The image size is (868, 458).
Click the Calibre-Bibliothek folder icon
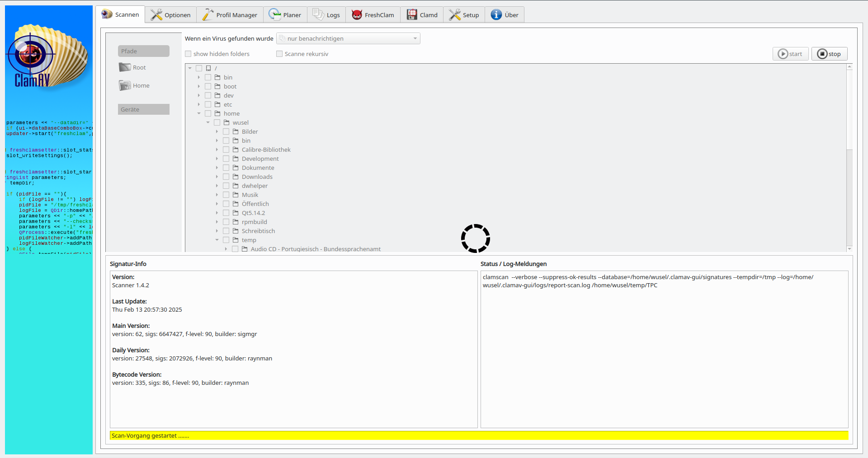coord(236,150)
